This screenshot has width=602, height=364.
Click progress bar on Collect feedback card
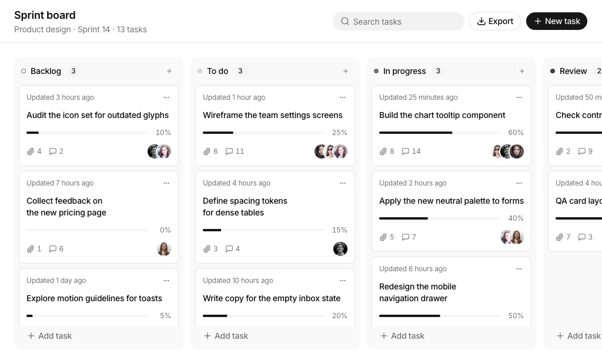click(87, 230)
